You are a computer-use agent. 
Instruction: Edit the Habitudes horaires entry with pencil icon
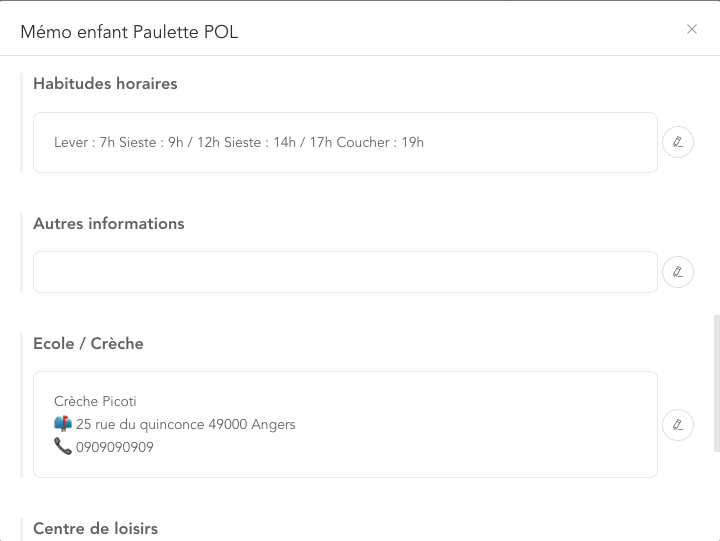678,142
